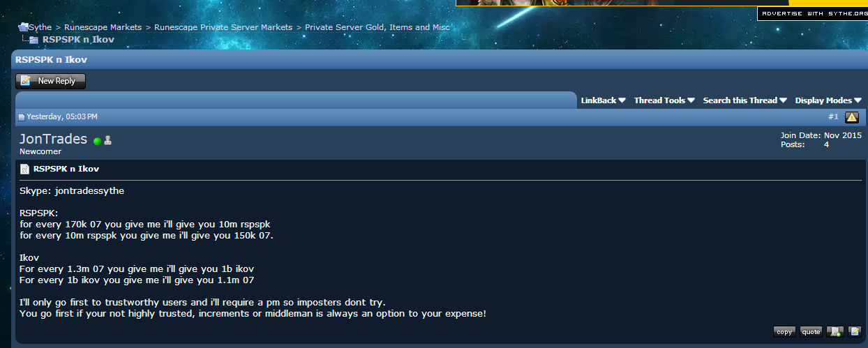Click the post icon next to the Yesterday timestamp
The width and height of the screenshot is (868, 348).
[x=22, y=117]
